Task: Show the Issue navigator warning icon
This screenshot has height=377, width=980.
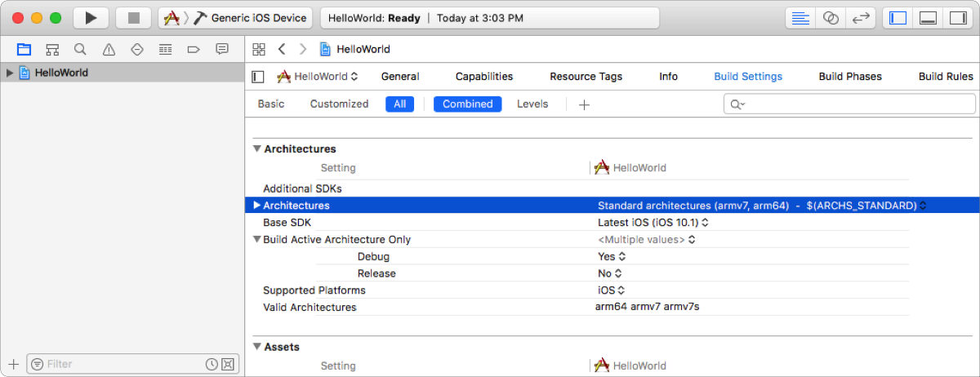Action: point(109,50)
